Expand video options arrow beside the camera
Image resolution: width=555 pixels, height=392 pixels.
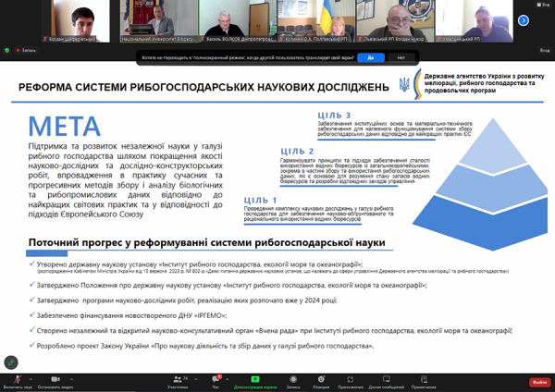pos(72,379)
